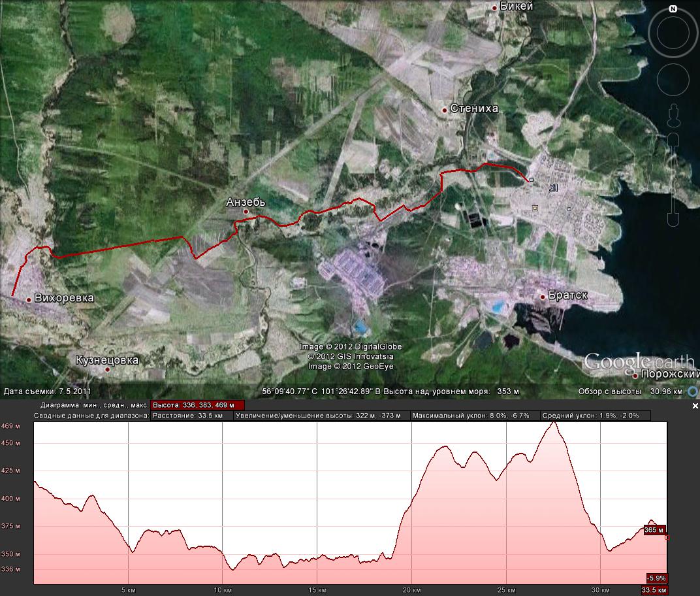Click the Вихоревка placemark dot
The height and width of the screenshot is (596, 700).
[x=29, y=299]
